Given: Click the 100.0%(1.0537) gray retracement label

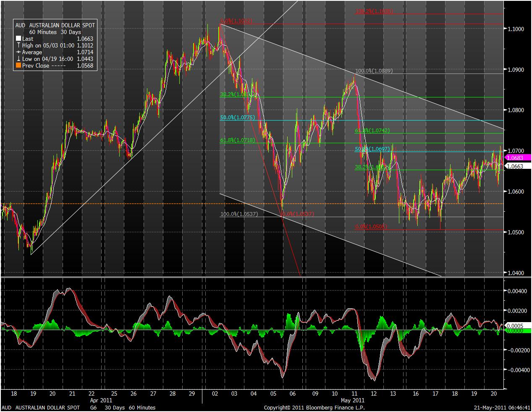Looking at the screenshot, I should (239, 214).
